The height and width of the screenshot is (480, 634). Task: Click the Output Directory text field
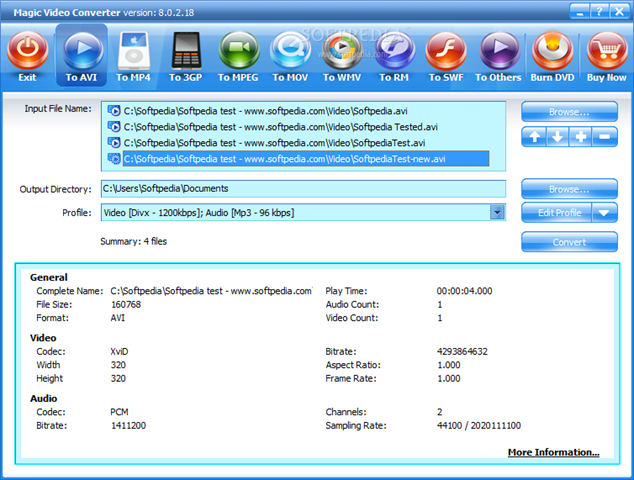coord(303,188)
